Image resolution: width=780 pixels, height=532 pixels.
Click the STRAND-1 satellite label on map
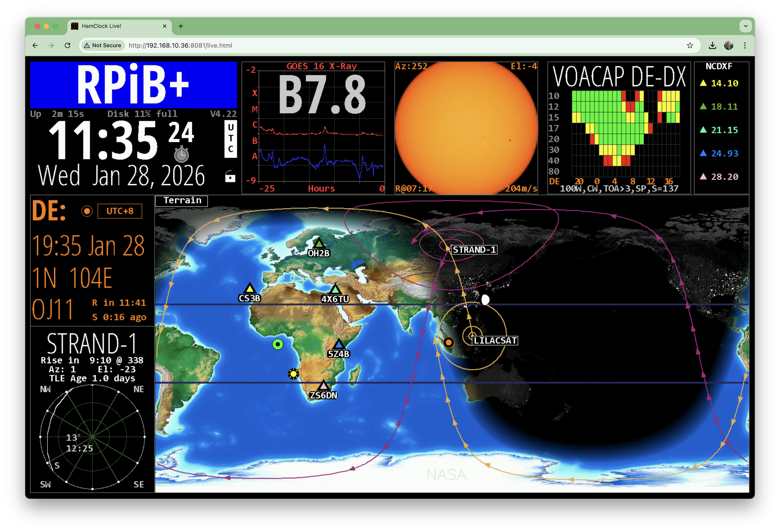pos(474,250)
